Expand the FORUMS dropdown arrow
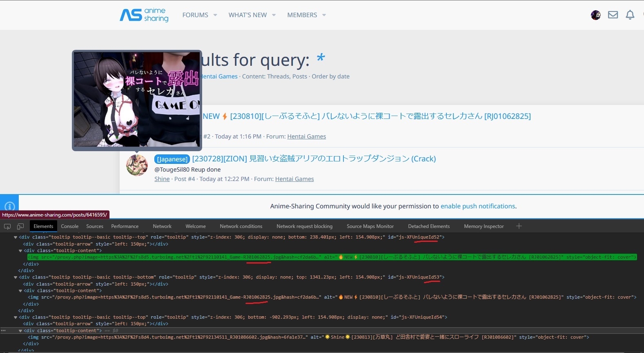The image size is (644, 353). [215, 15]
